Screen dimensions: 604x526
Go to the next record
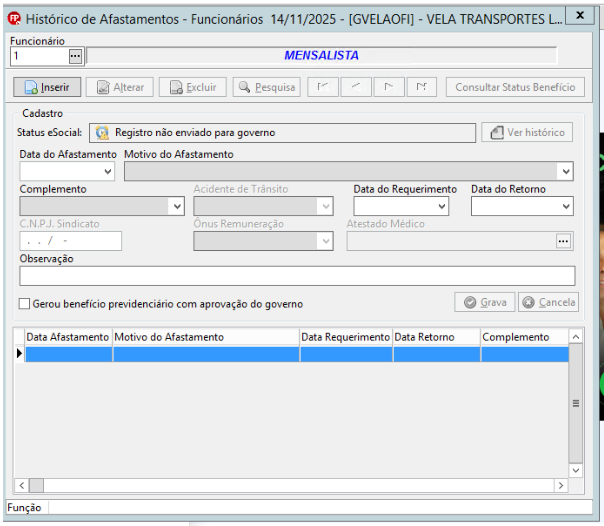pyautogui.click(x=389, y=87)
